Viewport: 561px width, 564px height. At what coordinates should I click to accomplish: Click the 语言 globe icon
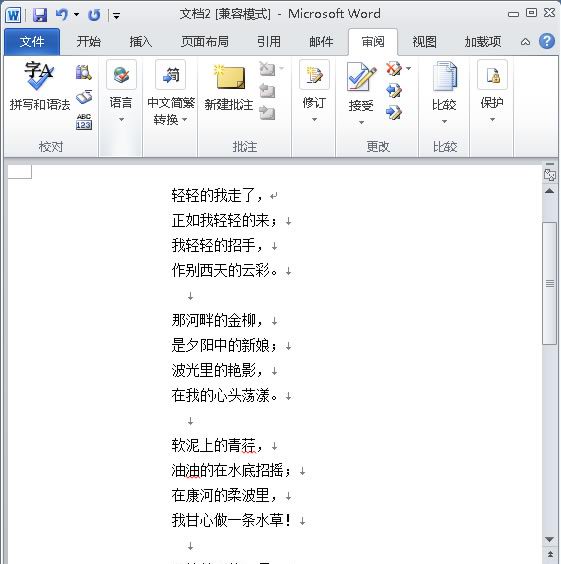point(121,75)
